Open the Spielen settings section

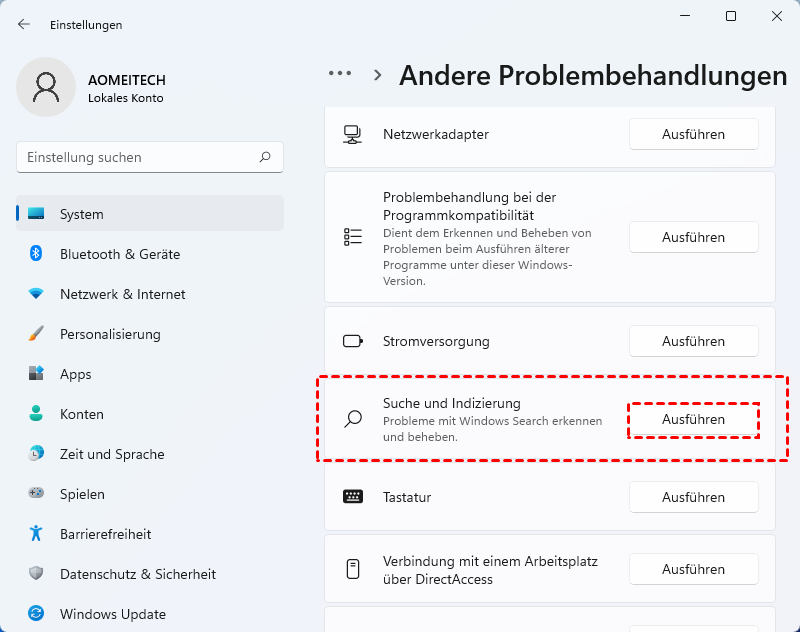click(x=82, y=494)
